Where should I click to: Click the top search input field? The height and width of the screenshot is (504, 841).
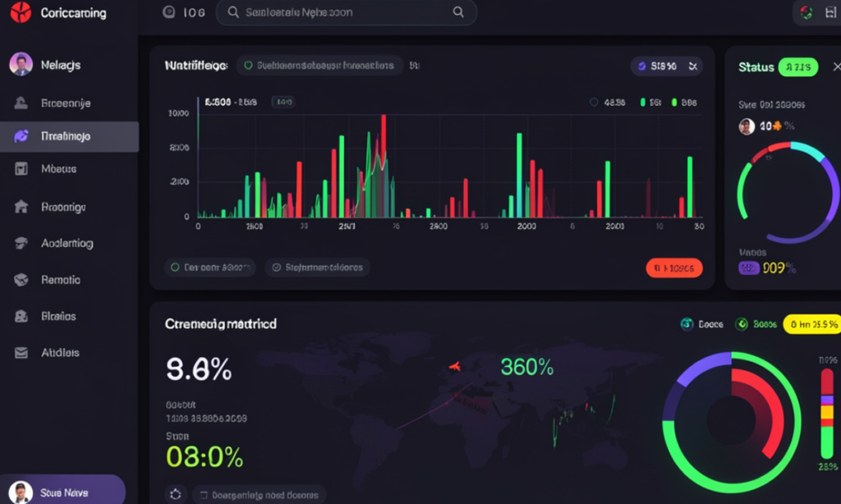(346, 12)
